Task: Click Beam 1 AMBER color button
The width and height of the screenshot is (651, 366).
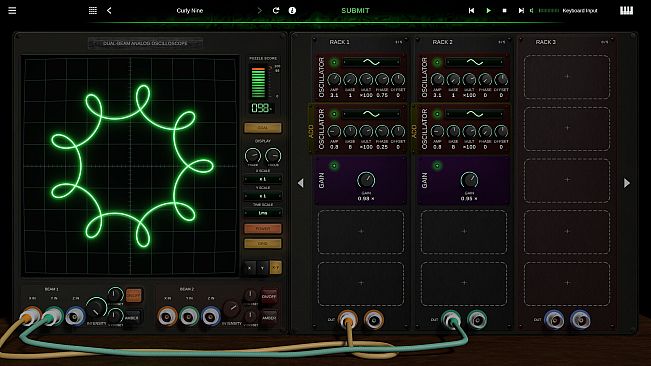Action: click(x=132, y=318)
